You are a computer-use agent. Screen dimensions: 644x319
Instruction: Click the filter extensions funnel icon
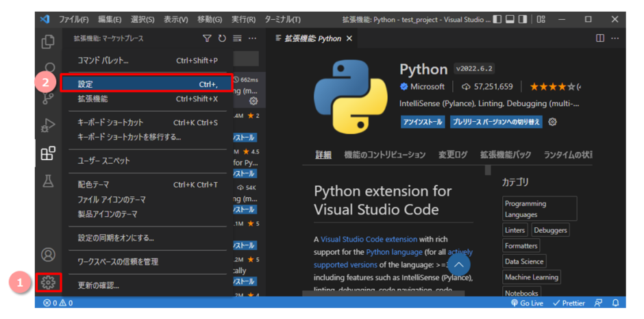click(207, 38)
